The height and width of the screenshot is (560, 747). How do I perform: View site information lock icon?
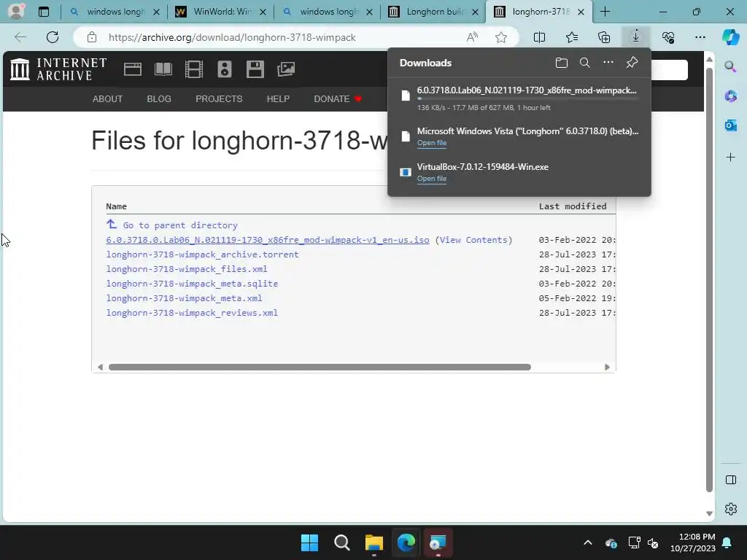(92, 37)
